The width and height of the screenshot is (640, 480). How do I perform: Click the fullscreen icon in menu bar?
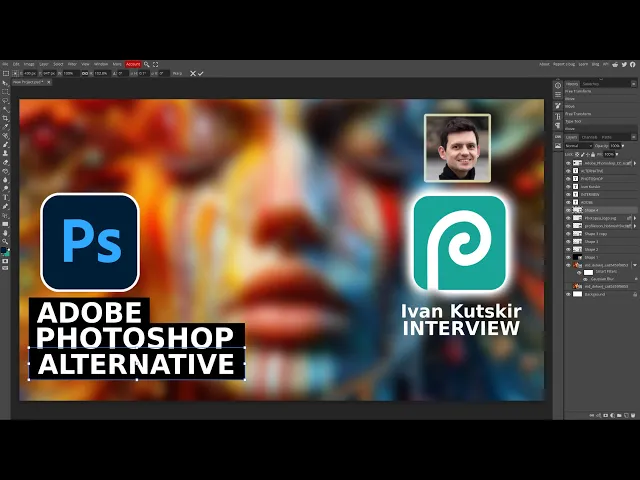[x=156, y=64]
